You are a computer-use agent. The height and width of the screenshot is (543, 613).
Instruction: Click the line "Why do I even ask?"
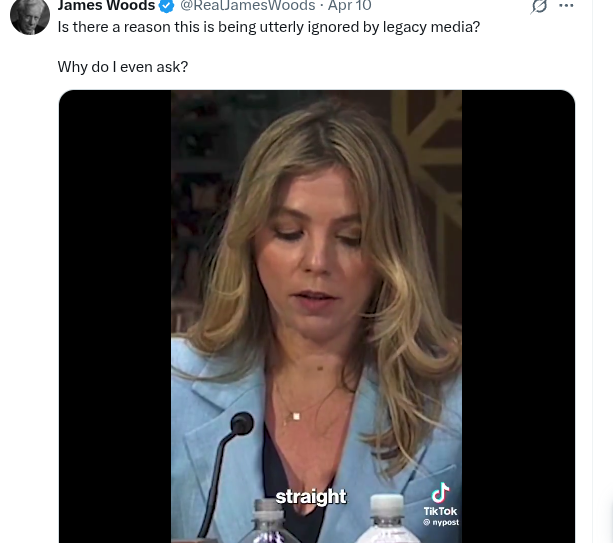122,67
